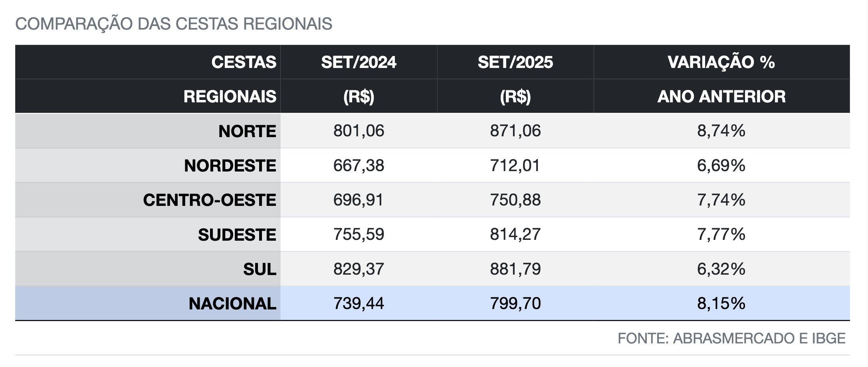Click the national variation 8,15%

[721, 303]
